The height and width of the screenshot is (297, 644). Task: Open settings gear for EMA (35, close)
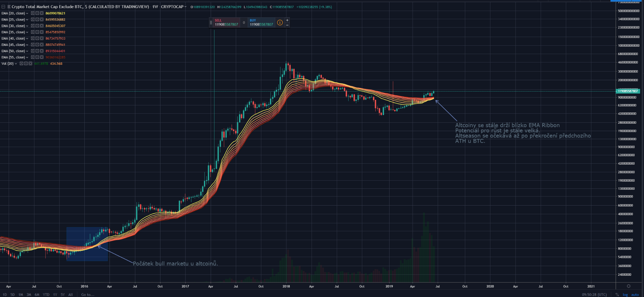(x=37, y=32)
